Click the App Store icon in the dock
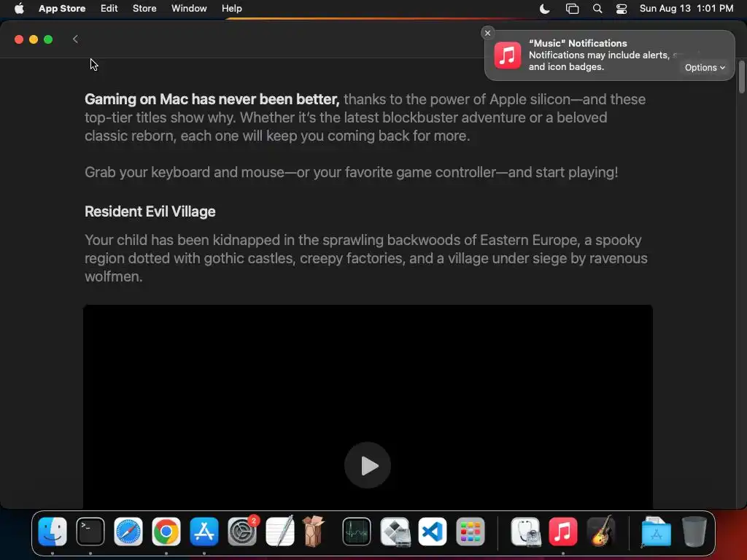 tap(204, 532)
